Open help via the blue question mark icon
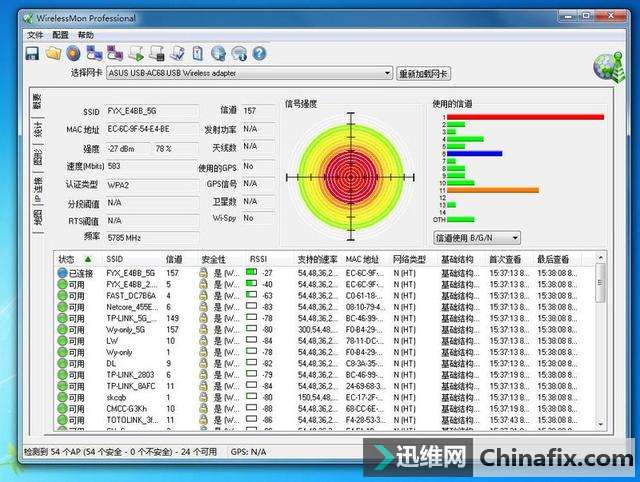 pos(260,53)
